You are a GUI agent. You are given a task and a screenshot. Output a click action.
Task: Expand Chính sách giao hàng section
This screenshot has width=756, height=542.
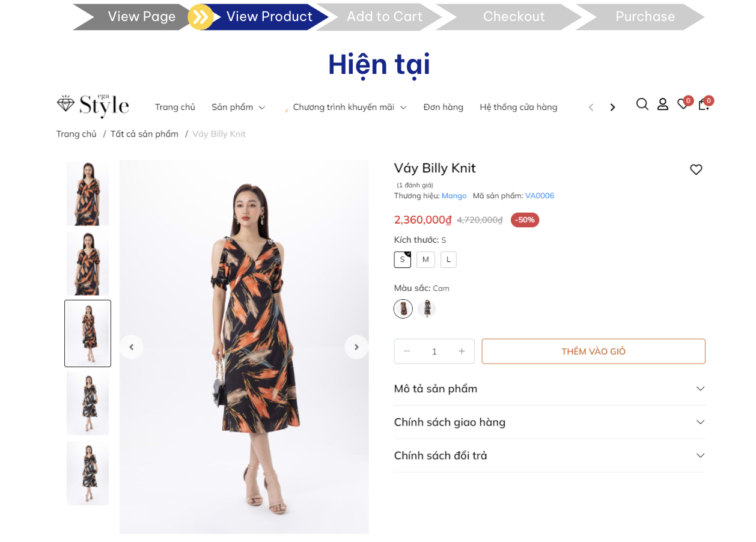[x=549, y=422]
